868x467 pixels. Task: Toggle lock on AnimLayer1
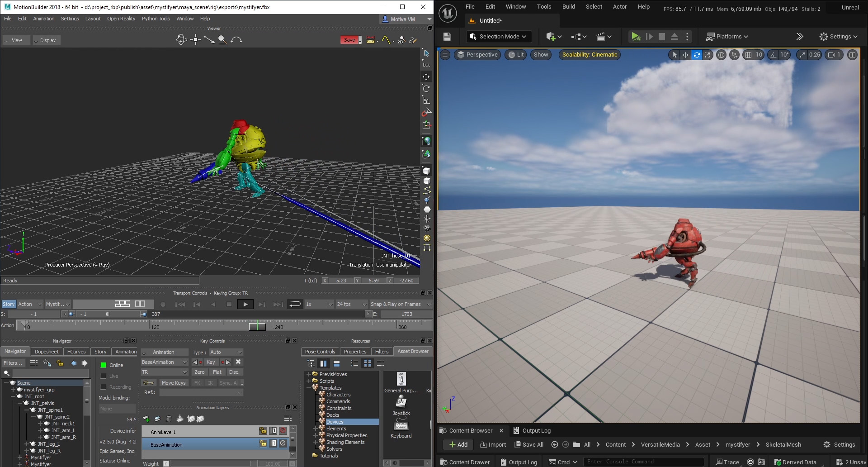[x=263, y=431]
